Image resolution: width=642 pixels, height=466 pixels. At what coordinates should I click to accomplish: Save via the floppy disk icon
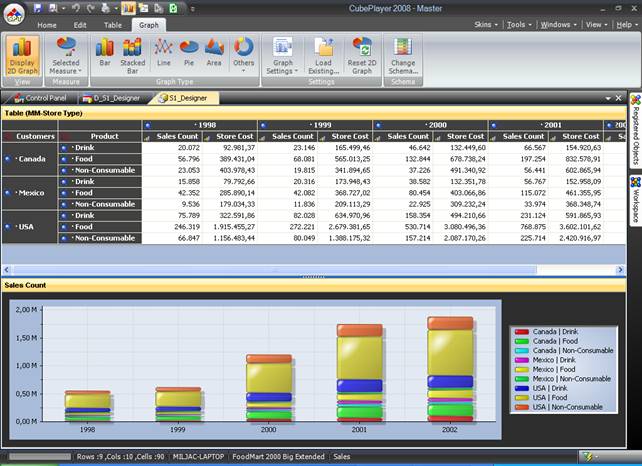[38, 8]
